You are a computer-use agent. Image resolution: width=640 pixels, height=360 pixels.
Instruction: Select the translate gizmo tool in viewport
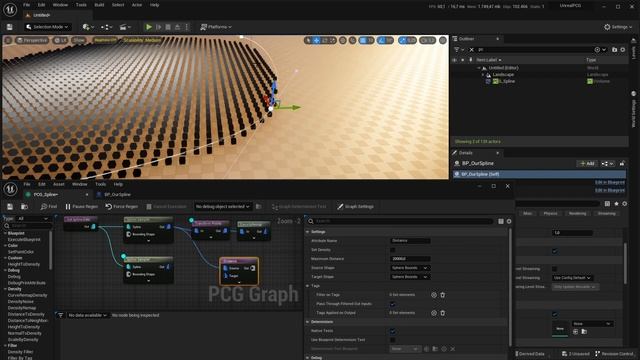click(x=316, y=40)
